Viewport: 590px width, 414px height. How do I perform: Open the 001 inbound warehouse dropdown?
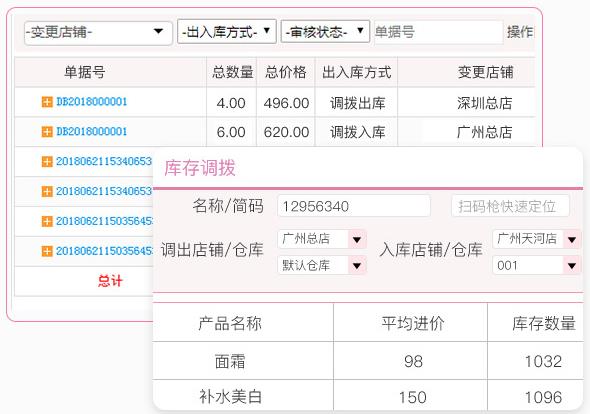(x=537, y=266)
